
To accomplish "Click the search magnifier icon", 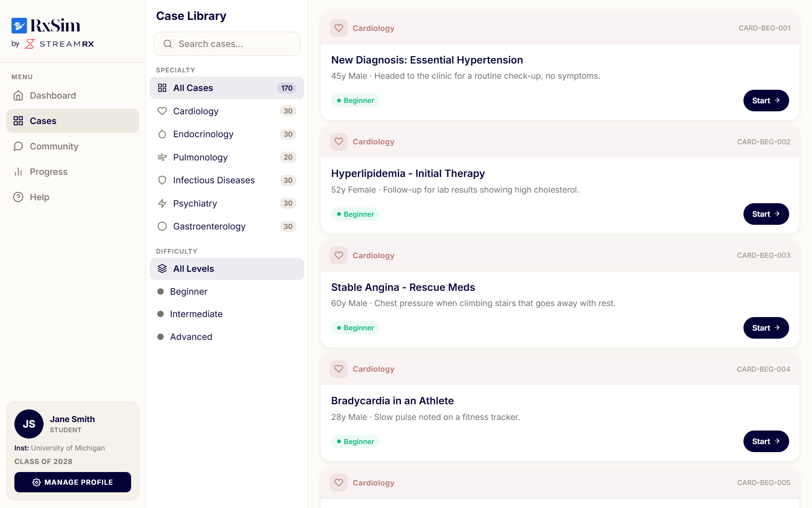I will coord(167,44).
